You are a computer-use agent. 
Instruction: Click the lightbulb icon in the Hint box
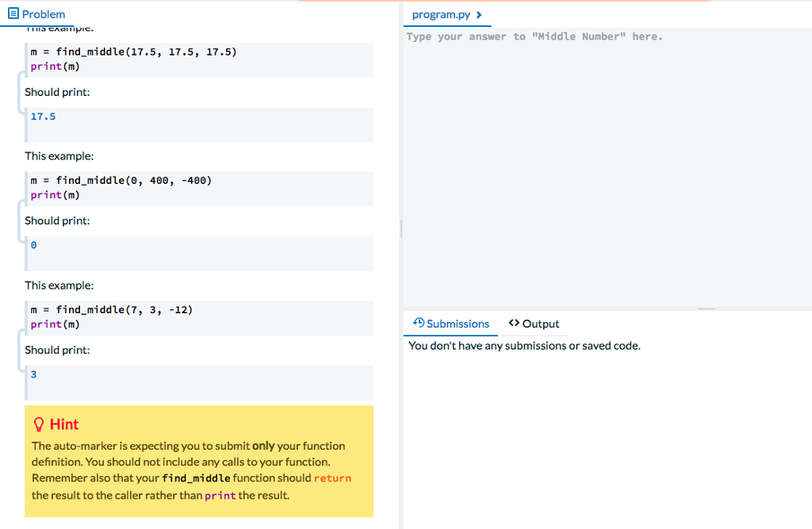click(36, 424)
